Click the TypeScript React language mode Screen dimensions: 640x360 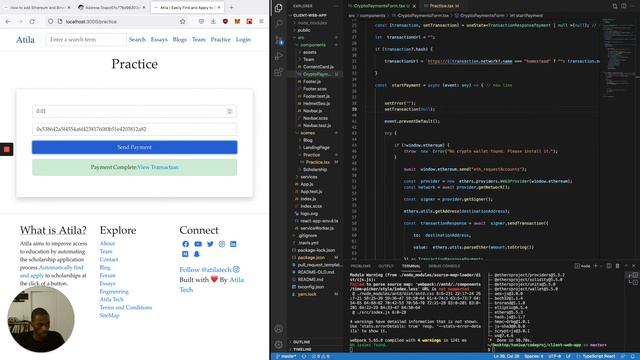(x=598, y=357)
